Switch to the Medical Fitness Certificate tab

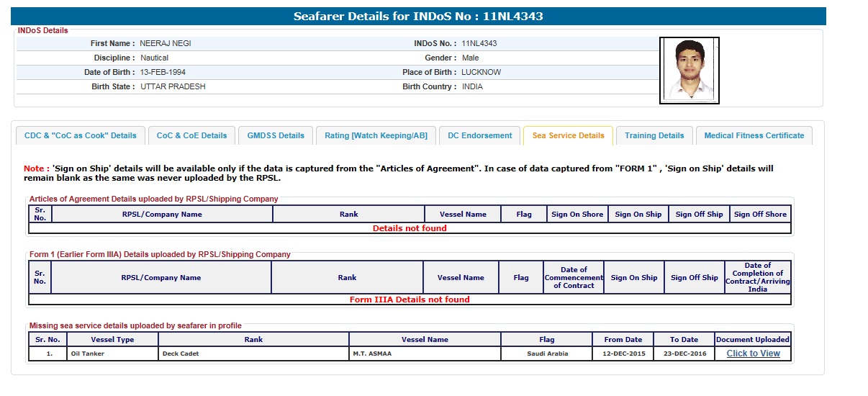click(x=754, y=135)
